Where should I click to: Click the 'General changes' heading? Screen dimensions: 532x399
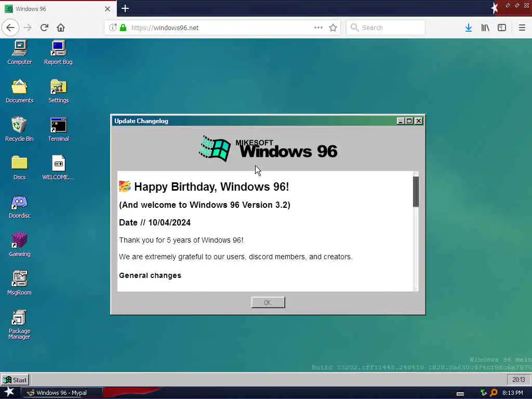(x=150, y=275)
